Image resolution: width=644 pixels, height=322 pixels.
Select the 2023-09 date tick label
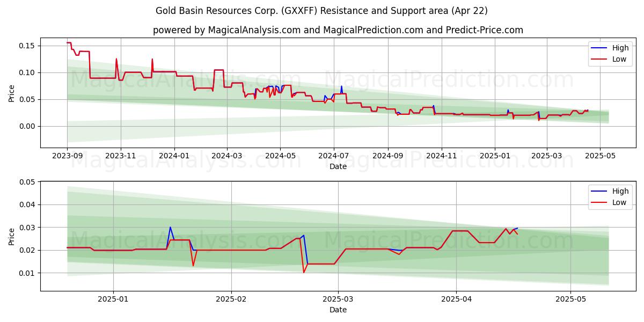coord(67,156)
